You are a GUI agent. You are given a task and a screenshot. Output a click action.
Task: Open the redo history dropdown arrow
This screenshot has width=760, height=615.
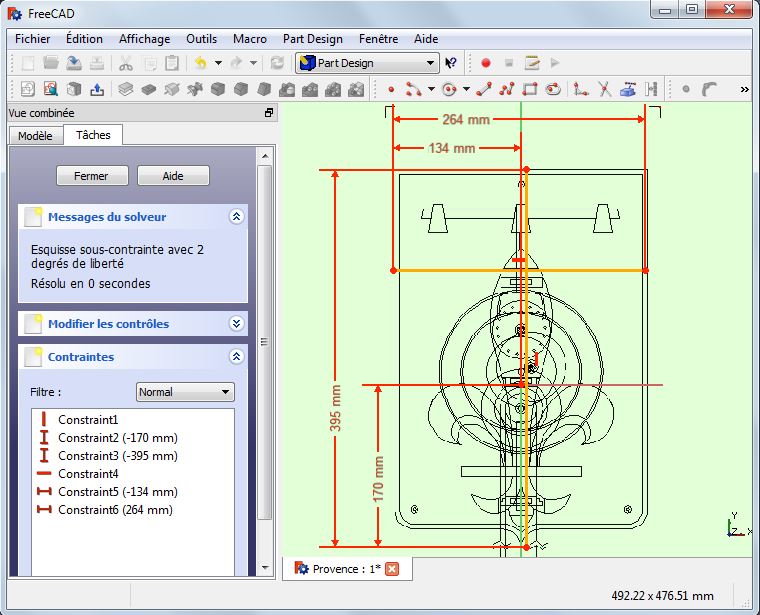click(253, 63)
